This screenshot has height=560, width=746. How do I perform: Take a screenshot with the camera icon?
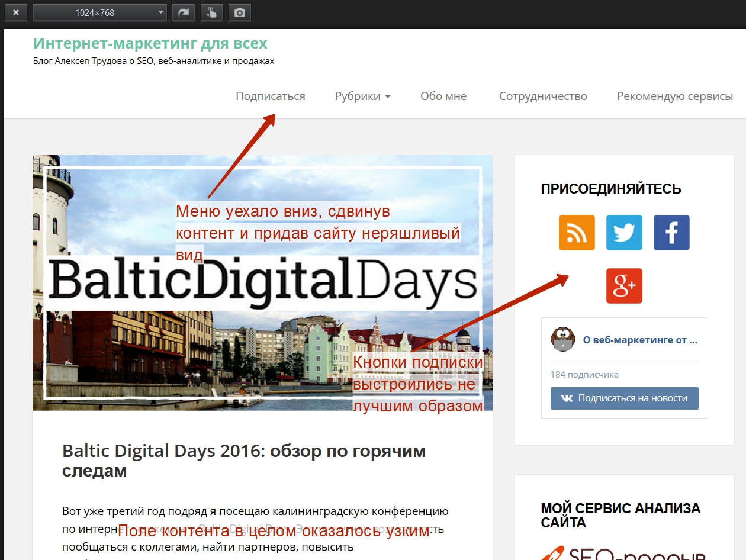240,12
